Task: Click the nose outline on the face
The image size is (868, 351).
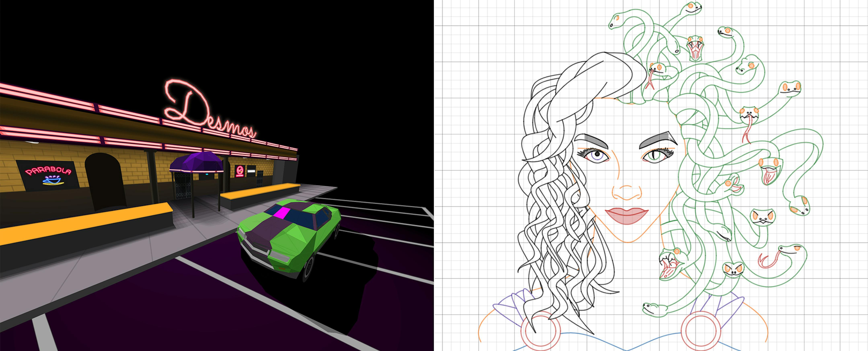Action: [627, 193]
